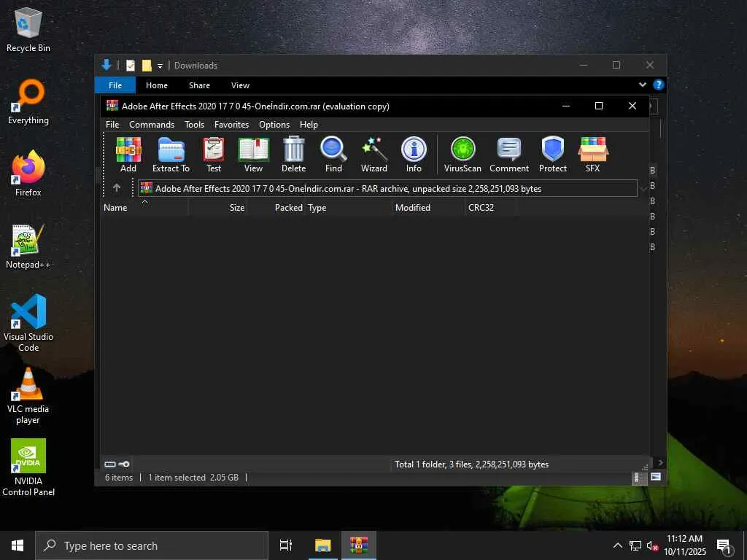The height and width of the screenshot is (560, 747).
Task: Open WinRAR Help menu
Action: point(309,124)
